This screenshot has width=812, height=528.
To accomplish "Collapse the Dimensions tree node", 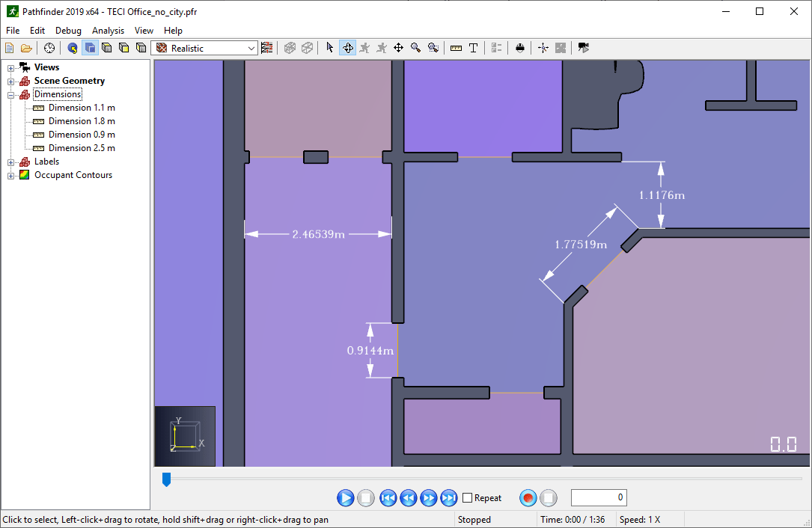I will pyautogui.click(x=11, y=94).
